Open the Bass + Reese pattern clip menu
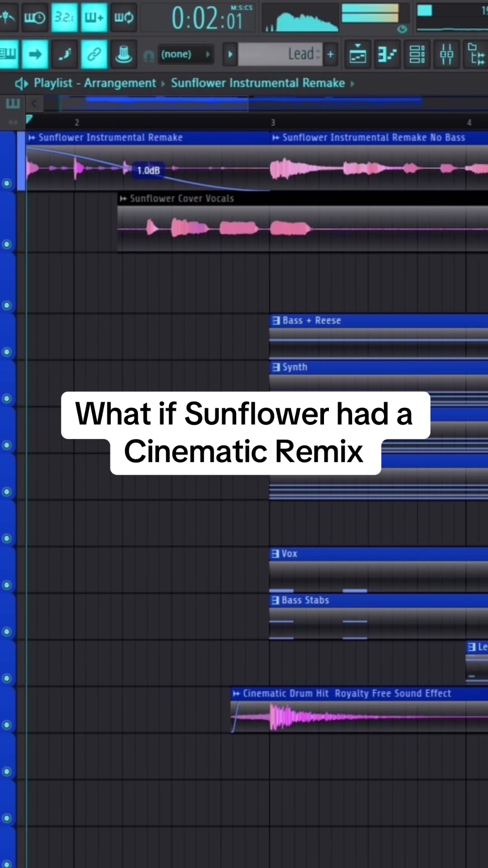488x868 pixels. [276, 321]
